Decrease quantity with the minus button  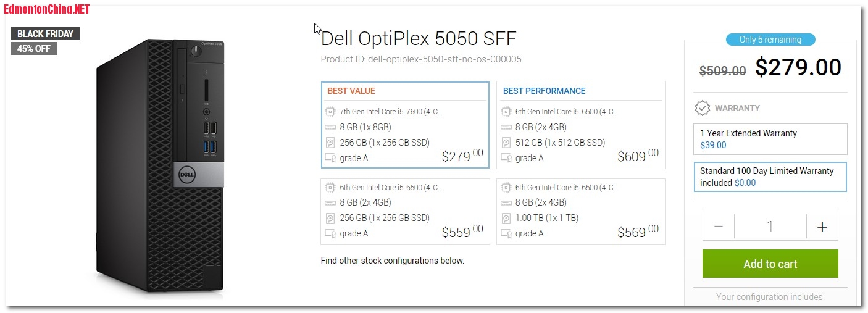tap(719, 227)
